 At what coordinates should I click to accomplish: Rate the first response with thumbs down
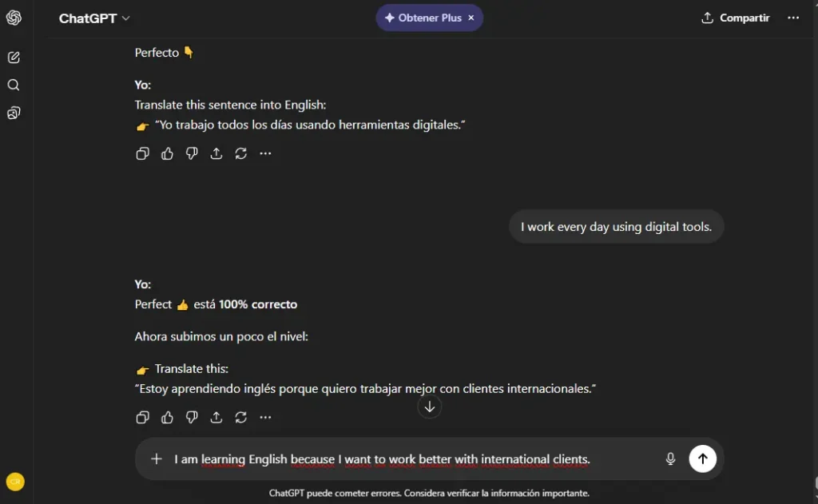[192, 153]
